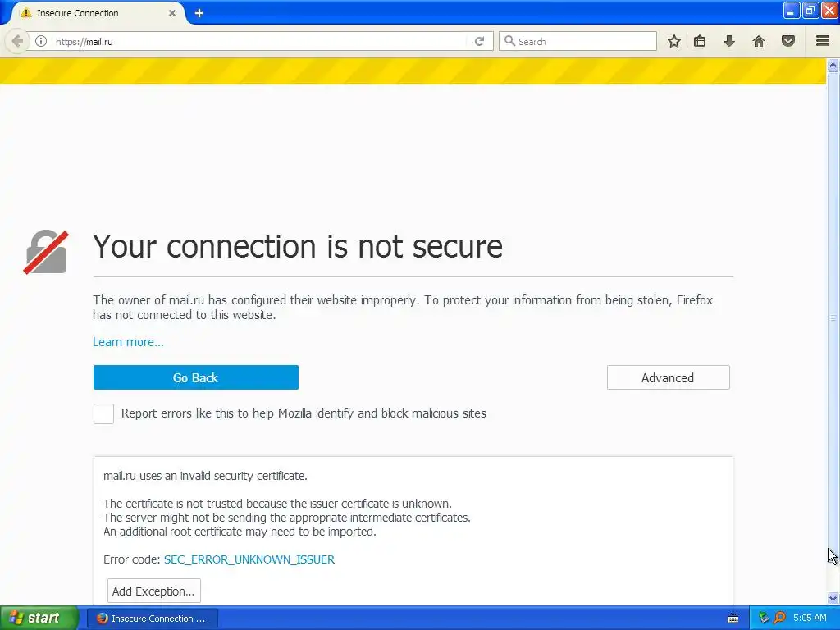Click inside the Search input field
Screen dimensions: 840x630
pyautogui.click(x=582, y=41)
